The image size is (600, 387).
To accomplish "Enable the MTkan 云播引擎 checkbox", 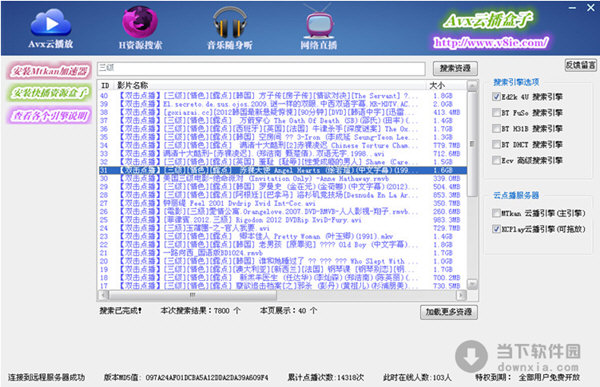I will coord(496,213).
